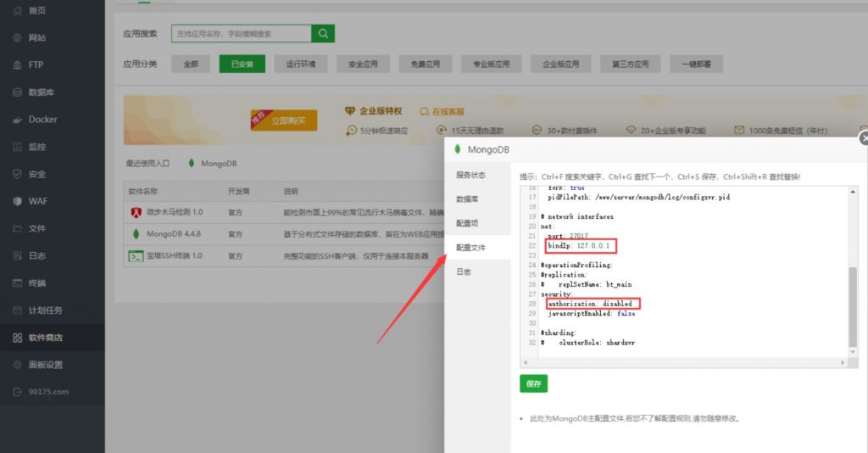Open Docker in the sidebar

pos(42,119)
